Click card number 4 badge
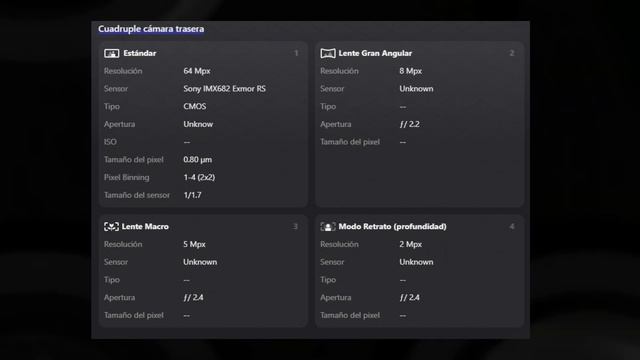The height and width of the screenshot is (360, 640). tap(512, 227)
